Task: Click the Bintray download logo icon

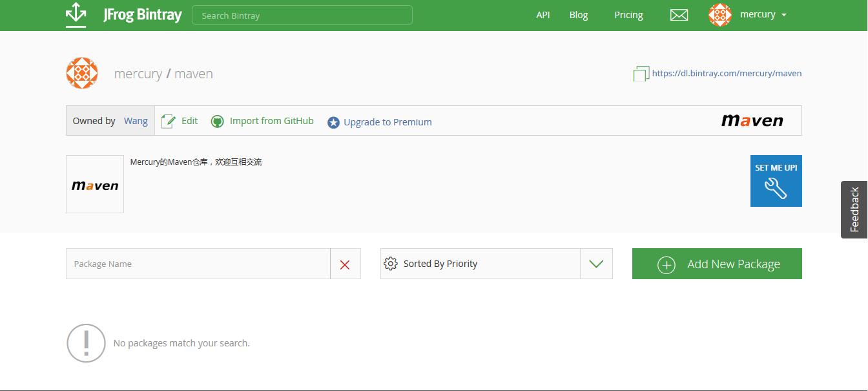Action: point(76,15)
